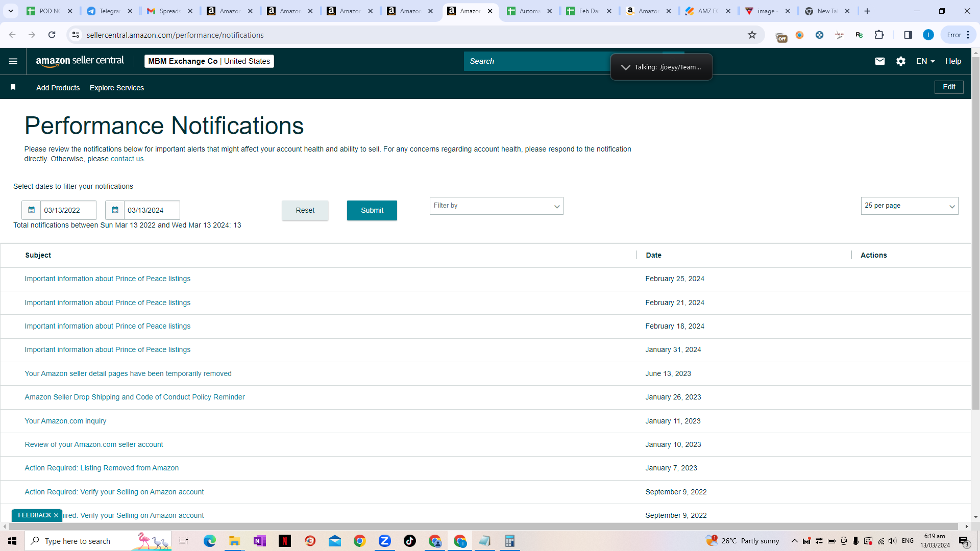980x551 pixels.
Task: Open Zoom from the taskbar
Action: 384,541
